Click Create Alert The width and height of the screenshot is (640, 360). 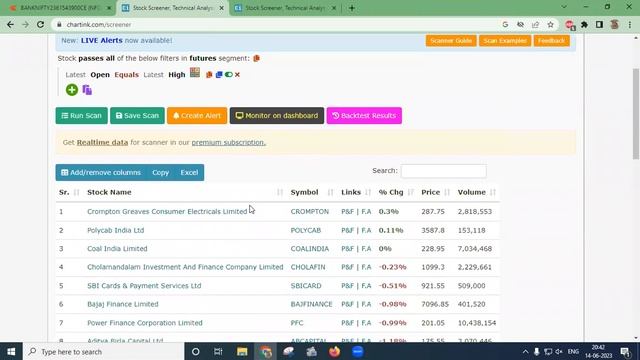pyautogui.click(x=197, y=116)
